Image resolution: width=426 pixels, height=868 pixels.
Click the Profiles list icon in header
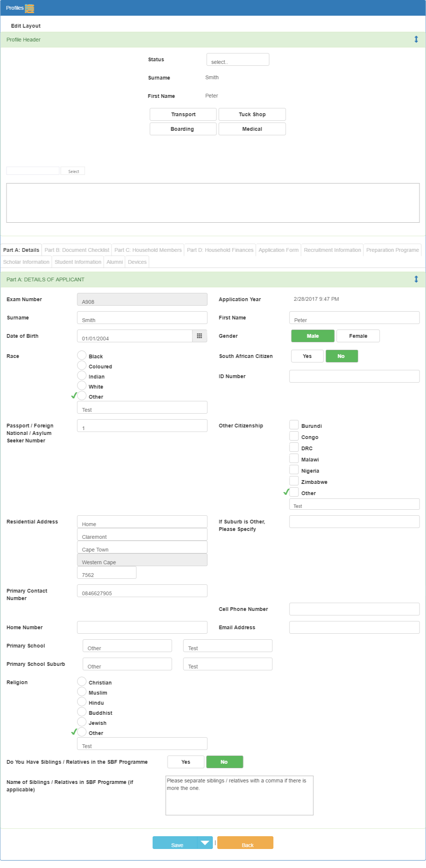click(30, 8)
